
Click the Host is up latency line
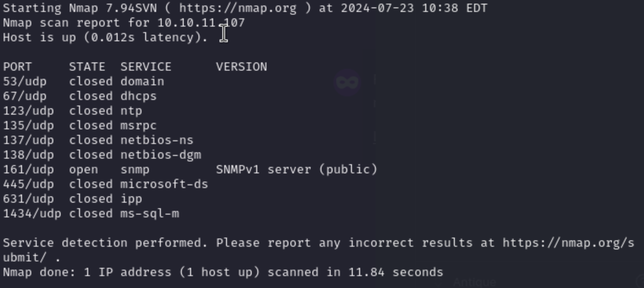[105, 38]
